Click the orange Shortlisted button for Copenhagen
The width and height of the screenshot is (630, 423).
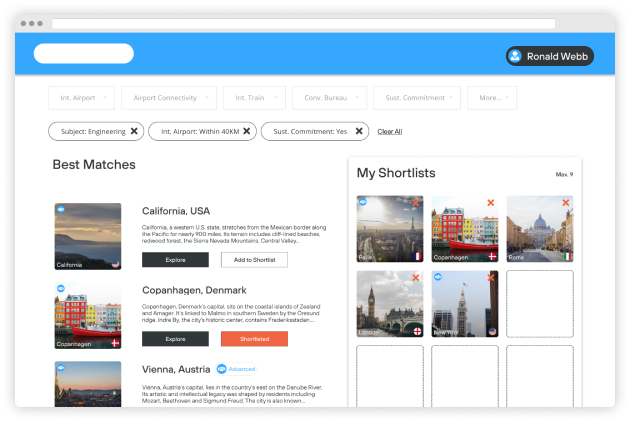tap(254, 339)
